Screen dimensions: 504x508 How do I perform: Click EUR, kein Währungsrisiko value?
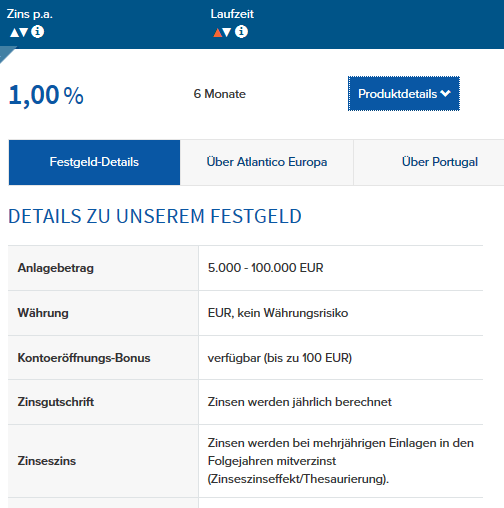[278, 313]
